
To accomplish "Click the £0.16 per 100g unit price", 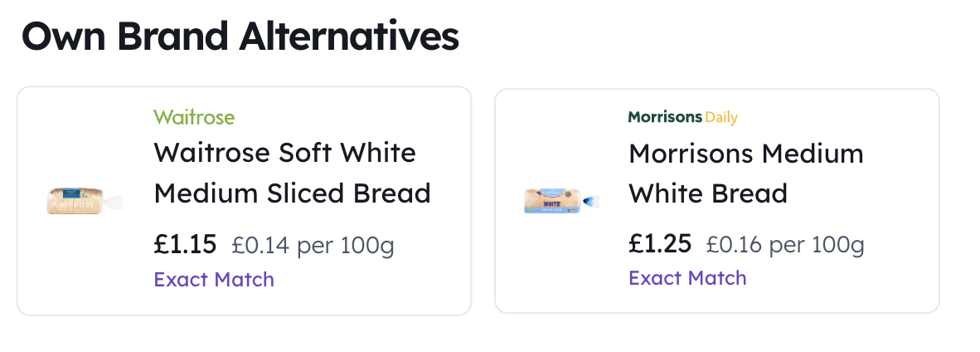I will coord(785,244).
